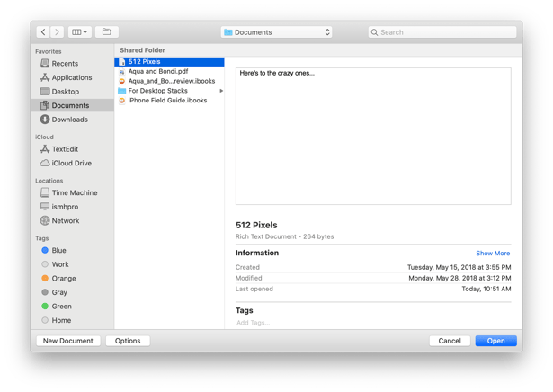Filter by the Blue tag

click(72, 250)
